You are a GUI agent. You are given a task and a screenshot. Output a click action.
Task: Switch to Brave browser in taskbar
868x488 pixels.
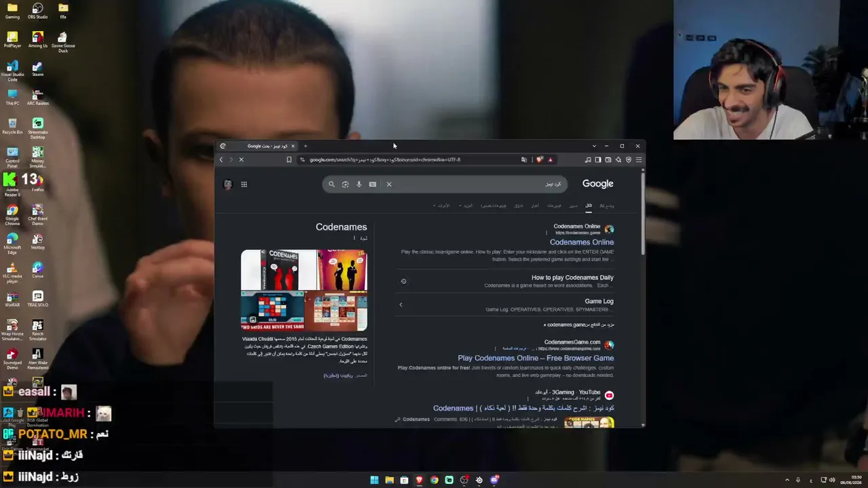point(419,480)
